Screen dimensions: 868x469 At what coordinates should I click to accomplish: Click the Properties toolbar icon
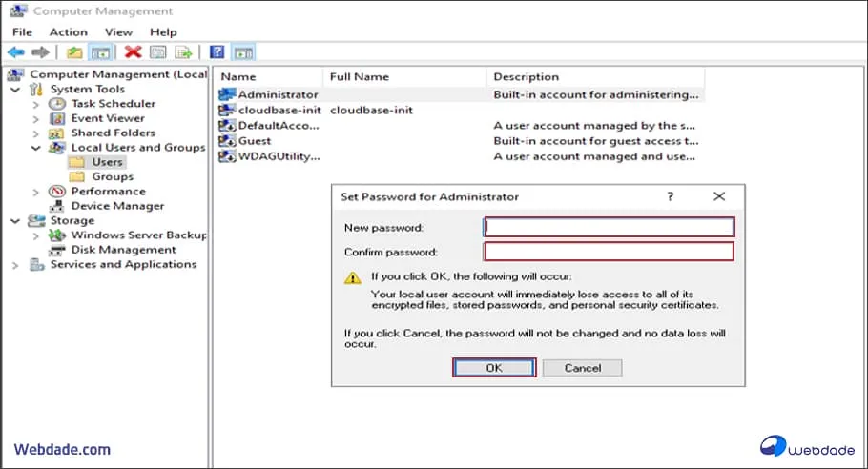tap(158, 52)
